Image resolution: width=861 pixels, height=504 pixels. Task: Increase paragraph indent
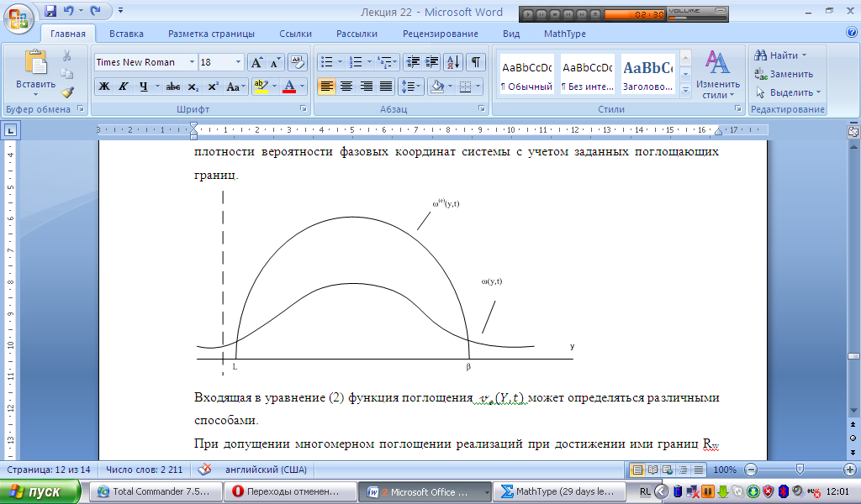click(432, 62)
